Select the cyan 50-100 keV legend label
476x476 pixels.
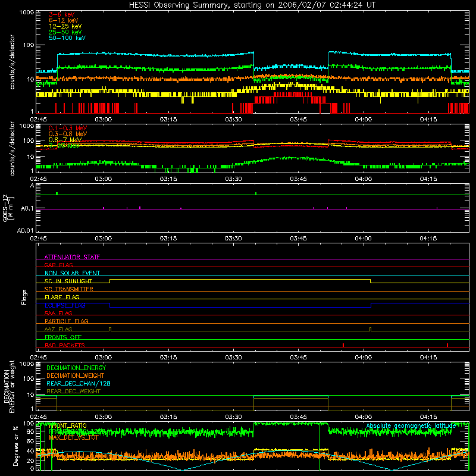tap(67, 38)
